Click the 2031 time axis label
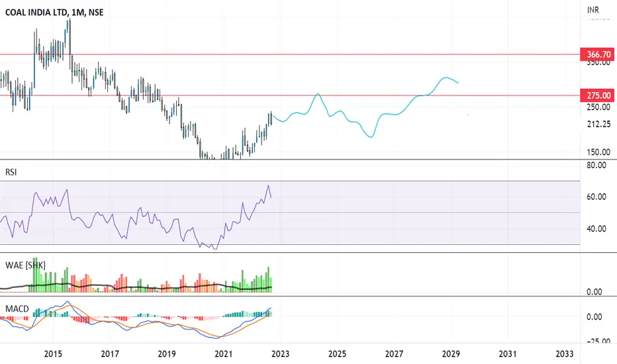617x364 pixels. click(x=508, y=354)
